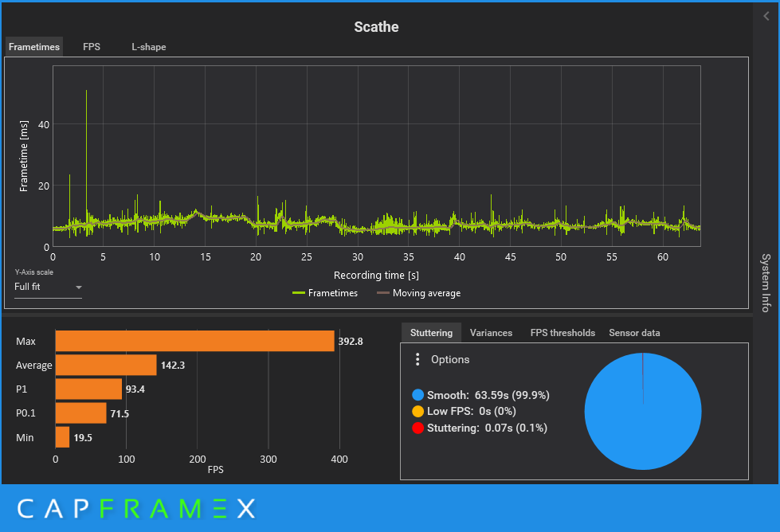Image resolution: width=780 pixels, height=532 pixels.
Task: Select the Stuttering tab
Action: pos(431,333)
